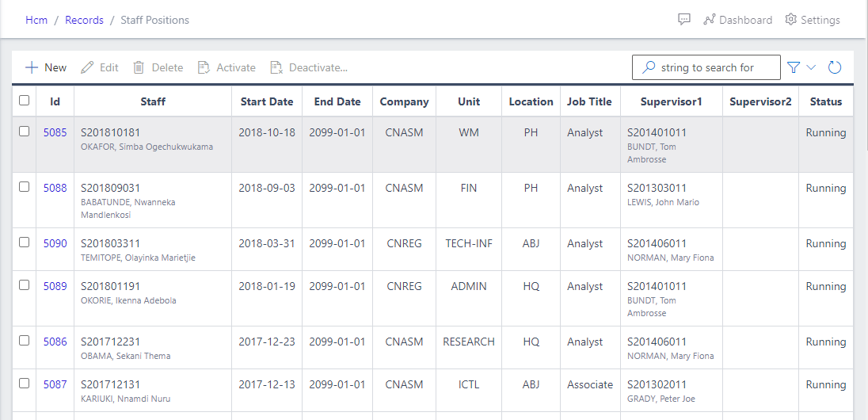Click the Settings label in header

[x=820, y=20]
